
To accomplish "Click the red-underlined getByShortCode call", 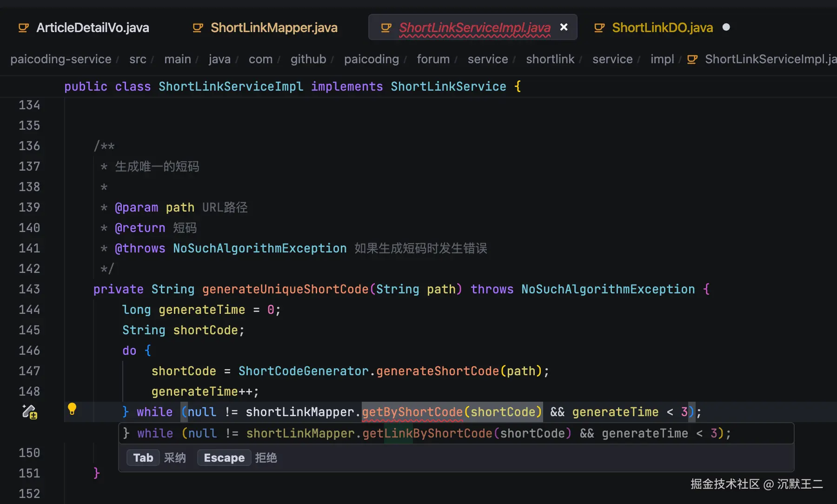I will pos(412,412).
